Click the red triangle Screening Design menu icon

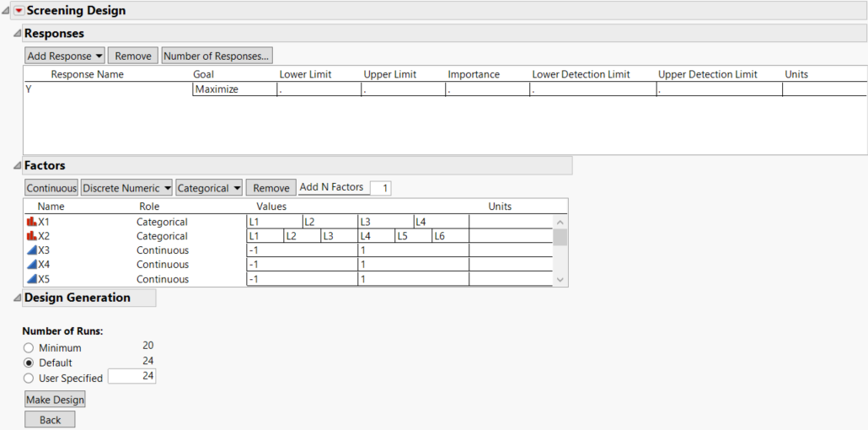coord(19,11)
